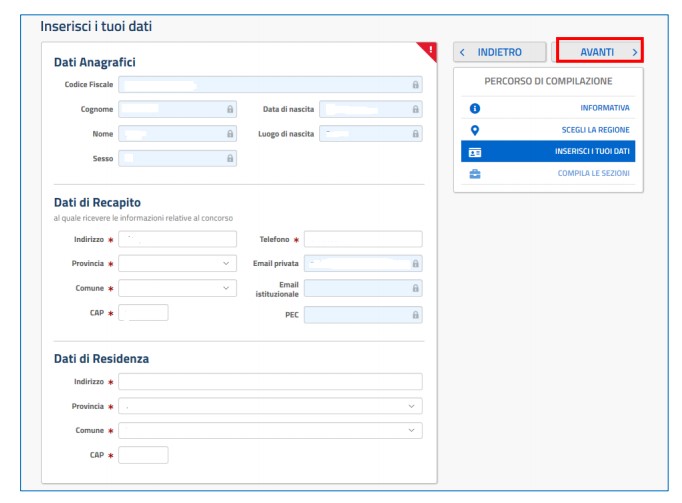Select the SCEGLI LA REGIONE step
Screen dimensions: 682x503
pos(594,130)
